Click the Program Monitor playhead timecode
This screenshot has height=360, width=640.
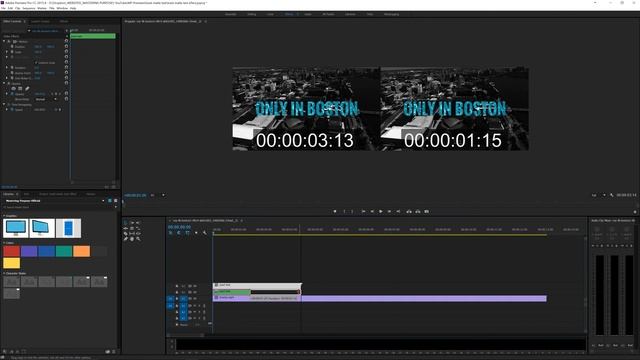[x=135, y=195]
